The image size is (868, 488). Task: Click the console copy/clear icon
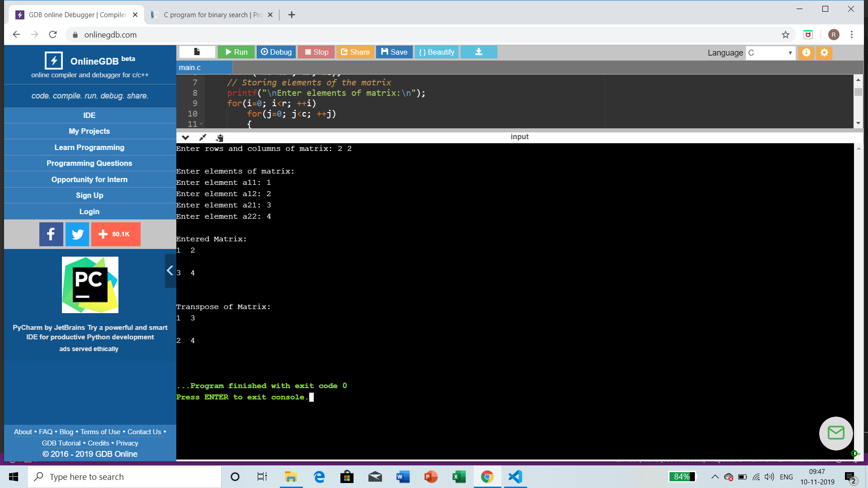pyautogui.click(x=219, y=137)
